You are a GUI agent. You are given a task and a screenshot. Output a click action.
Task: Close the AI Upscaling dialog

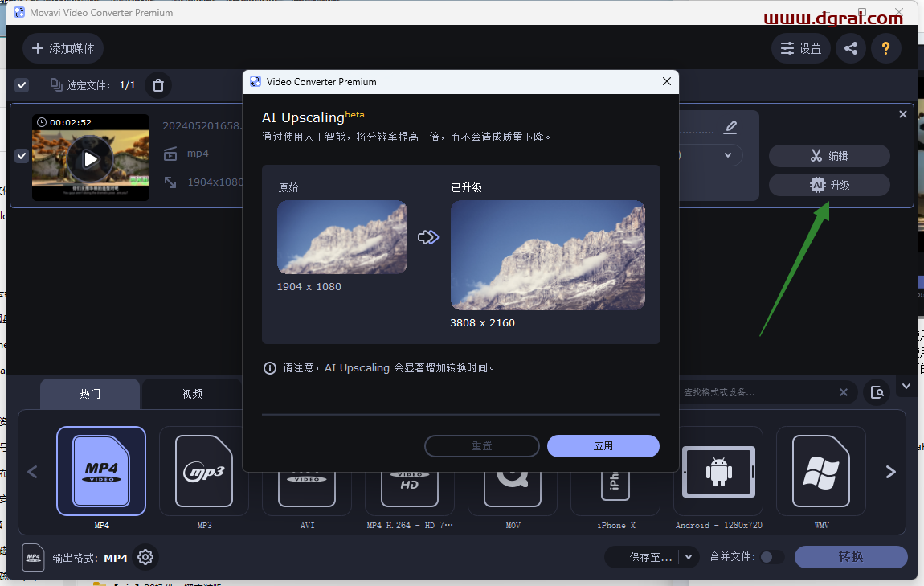666,81
